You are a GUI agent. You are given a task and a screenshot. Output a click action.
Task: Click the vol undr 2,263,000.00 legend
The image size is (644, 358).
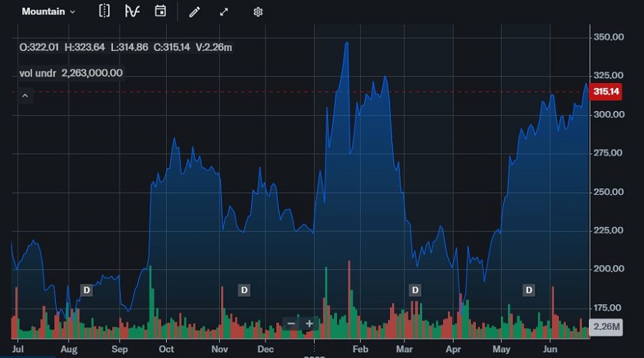(x=71, y=73)
